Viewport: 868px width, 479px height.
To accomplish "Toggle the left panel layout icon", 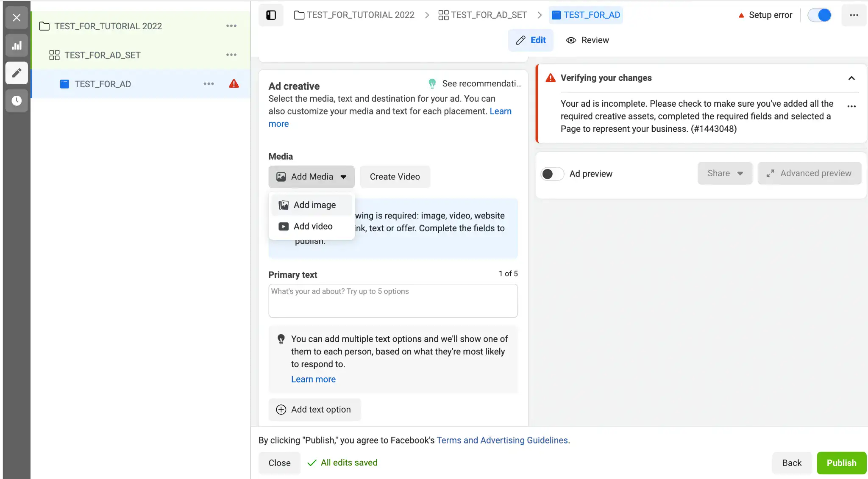I will click(271, 15).
